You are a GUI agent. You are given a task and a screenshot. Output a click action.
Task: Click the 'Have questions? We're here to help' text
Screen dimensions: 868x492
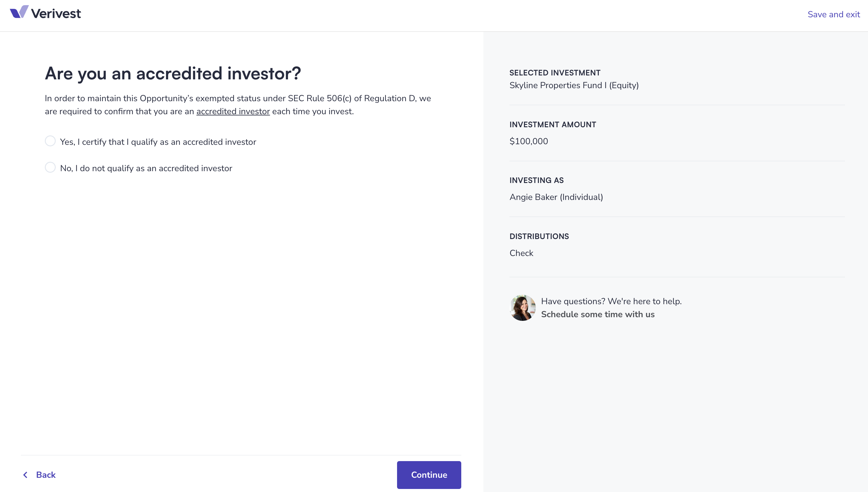(611, 301)
